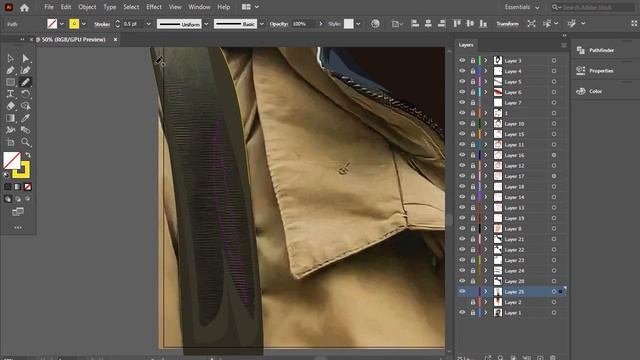Hide Layer 3 visibility eye
Screen dimensions: 640x360
(x=462, y=60)
